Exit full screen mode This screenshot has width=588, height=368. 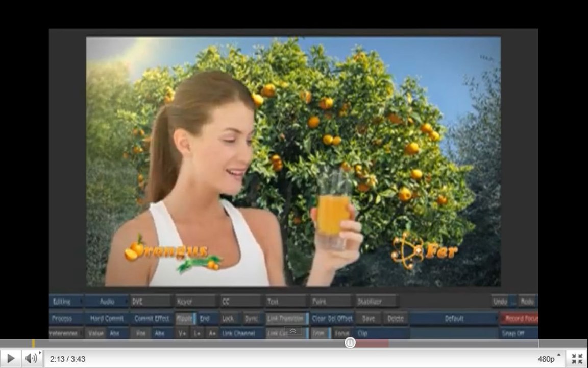pos(577,359)
